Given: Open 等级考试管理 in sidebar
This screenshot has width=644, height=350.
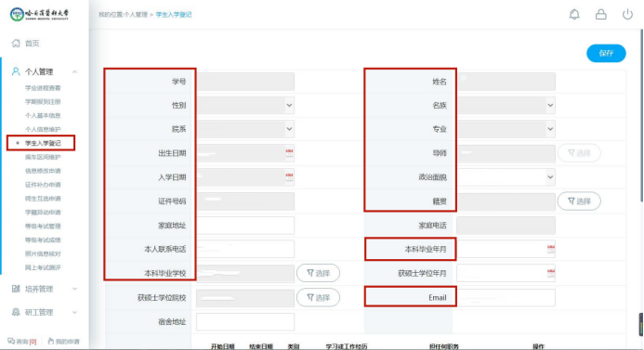Looking at the screenshot, I should [x=43, y=227].
